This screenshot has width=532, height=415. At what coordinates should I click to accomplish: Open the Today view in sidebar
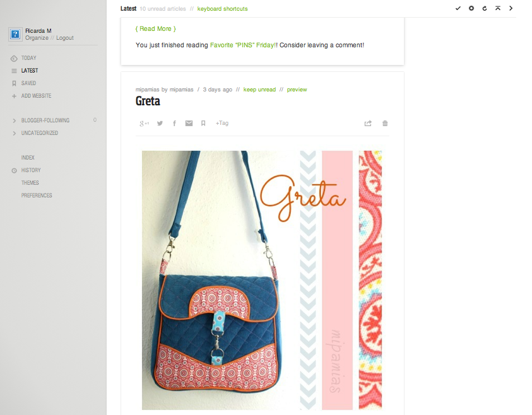28,58
